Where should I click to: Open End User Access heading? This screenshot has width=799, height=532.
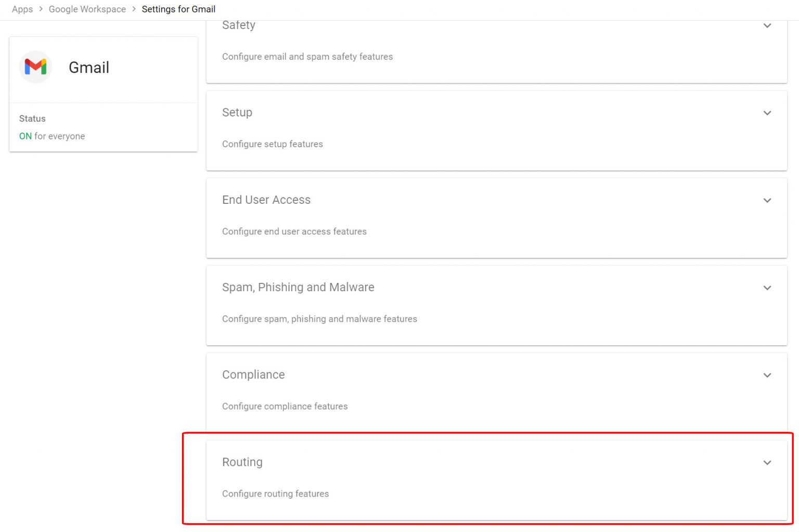266,200
